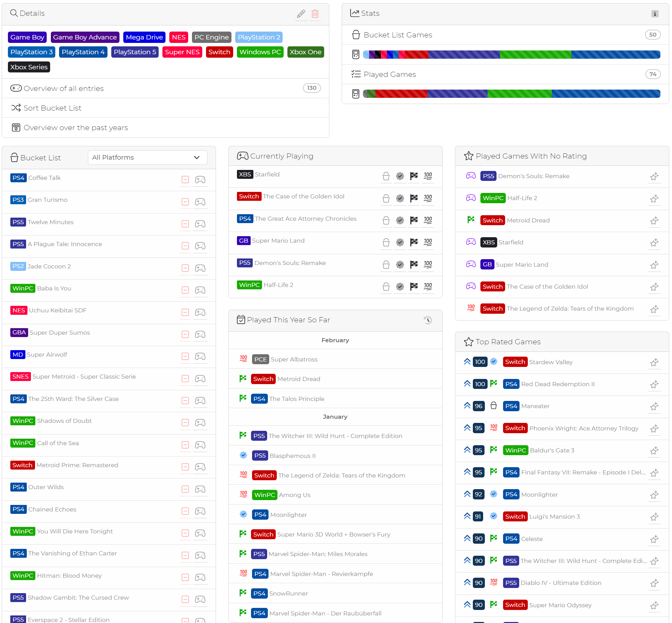This screenshot has width=672, height=623.
Task: Move Starfield back to bucket list
Action: click(x=386, y=176)
